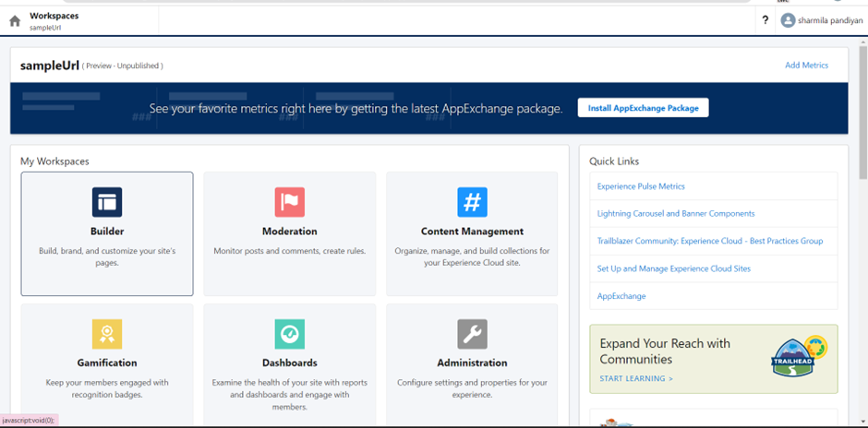
Task: Click the Preview - Unpublished status text
Action: 122,65
